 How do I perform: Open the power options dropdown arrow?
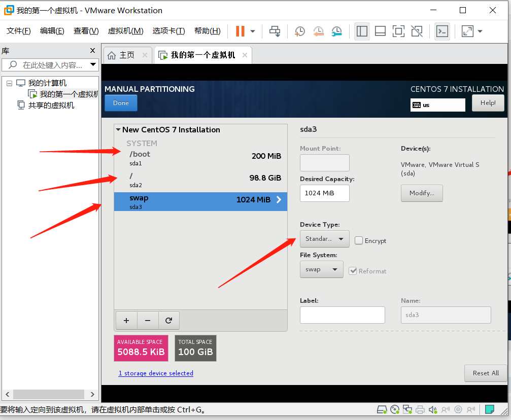point(253,31)
